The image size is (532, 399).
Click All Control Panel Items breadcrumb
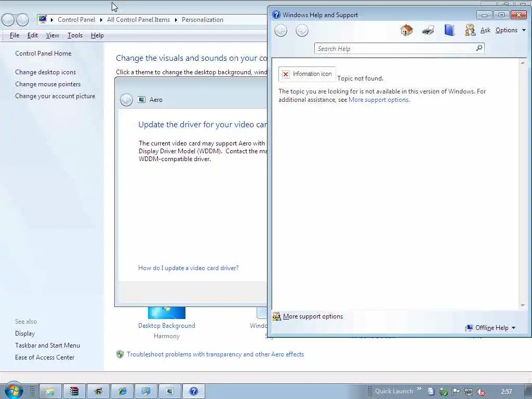pyautogui.click(x=138, y=20)
